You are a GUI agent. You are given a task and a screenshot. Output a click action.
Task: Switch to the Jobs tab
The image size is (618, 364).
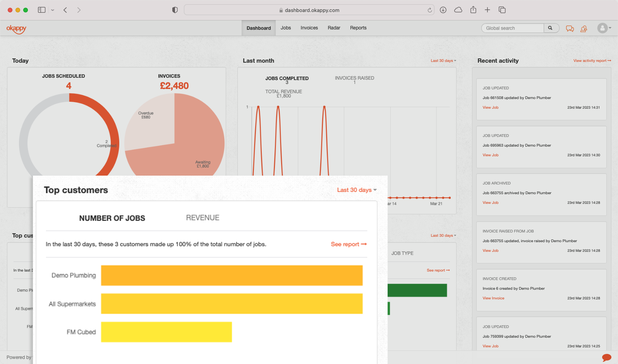(x=286, y=28)
